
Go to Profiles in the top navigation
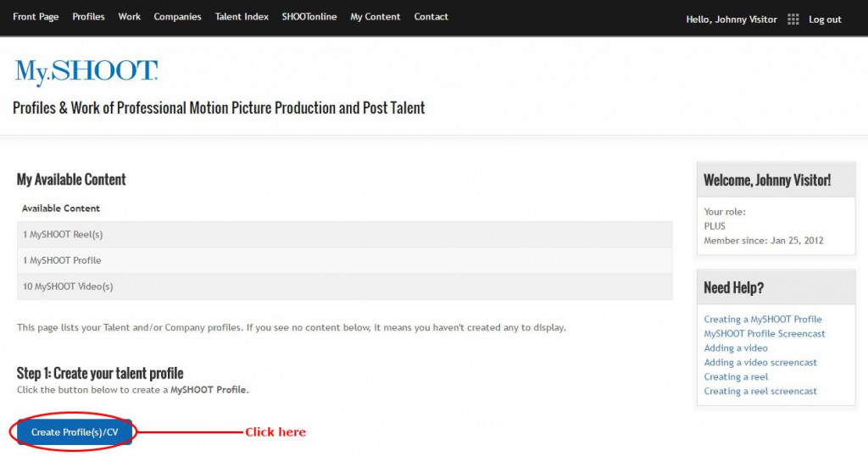(x=88, y=17)
